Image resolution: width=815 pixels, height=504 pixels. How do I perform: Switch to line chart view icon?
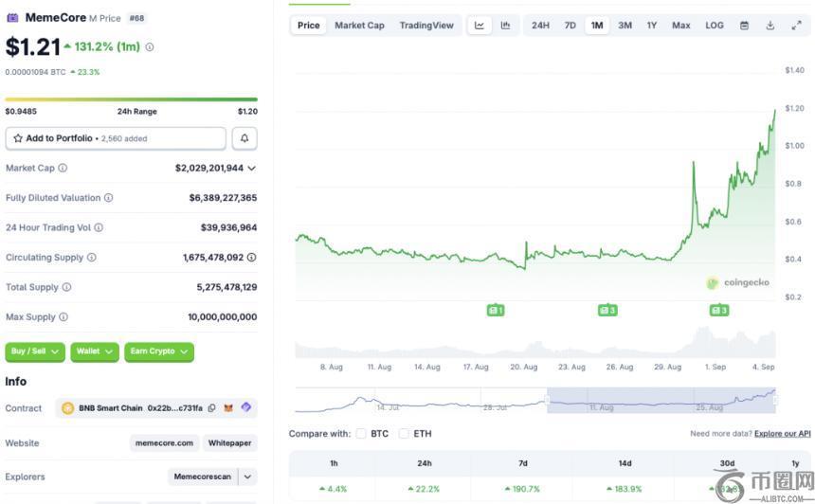tap(480, 26)
